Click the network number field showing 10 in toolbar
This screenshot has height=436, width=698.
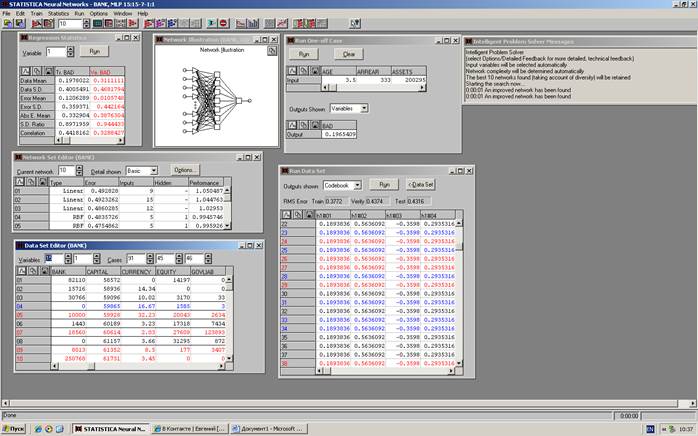tap(70, 23)
